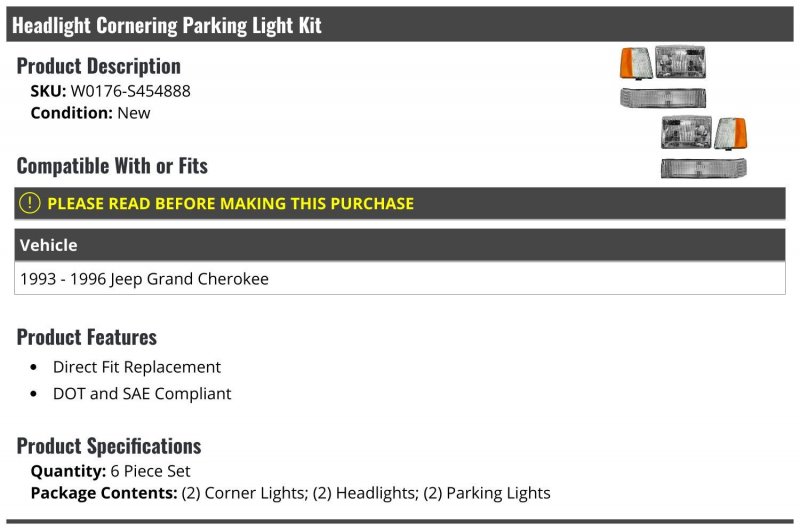The image size is (800, 530).
Task: Click the Product Description heading
Action: pyautogui.click(x=99, y=66)
